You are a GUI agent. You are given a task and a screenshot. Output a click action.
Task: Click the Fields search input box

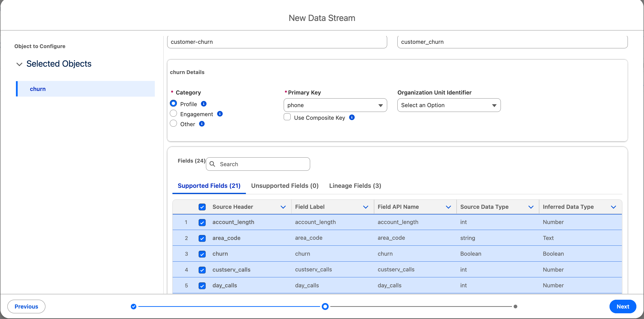pyautogui.click(x=258, y=164)
